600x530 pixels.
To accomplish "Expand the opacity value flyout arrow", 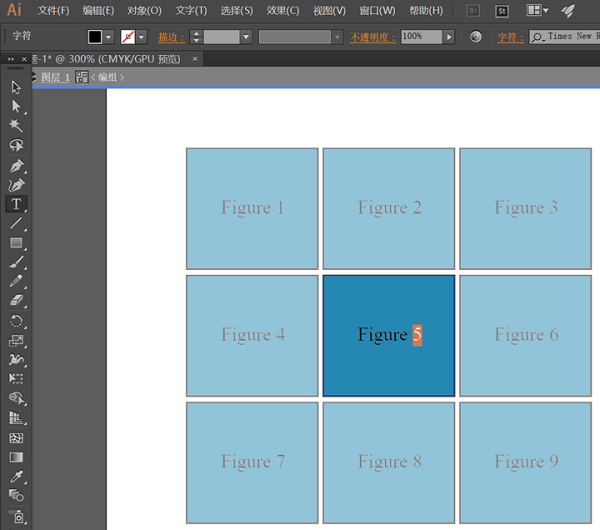I will pos(449,37).
